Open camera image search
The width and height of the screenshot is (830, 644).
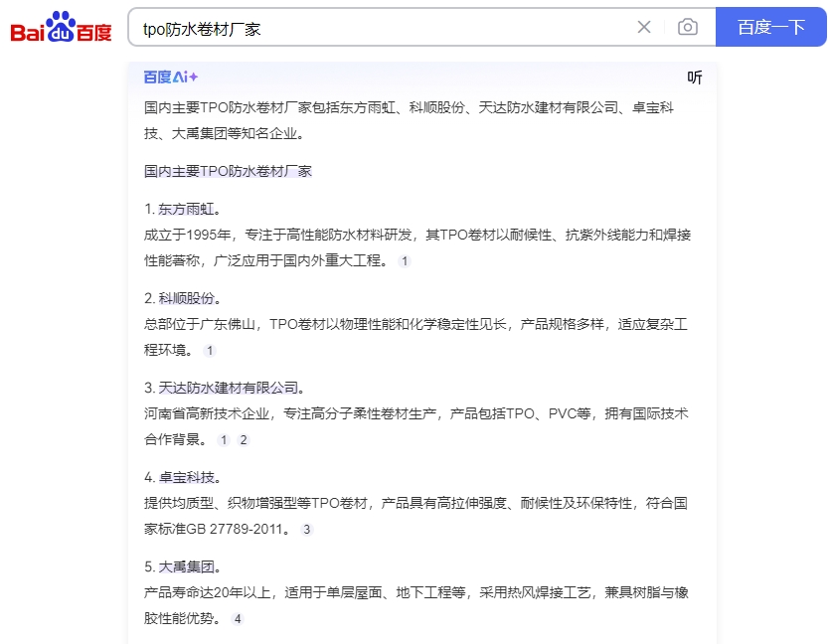click(687, 27)
